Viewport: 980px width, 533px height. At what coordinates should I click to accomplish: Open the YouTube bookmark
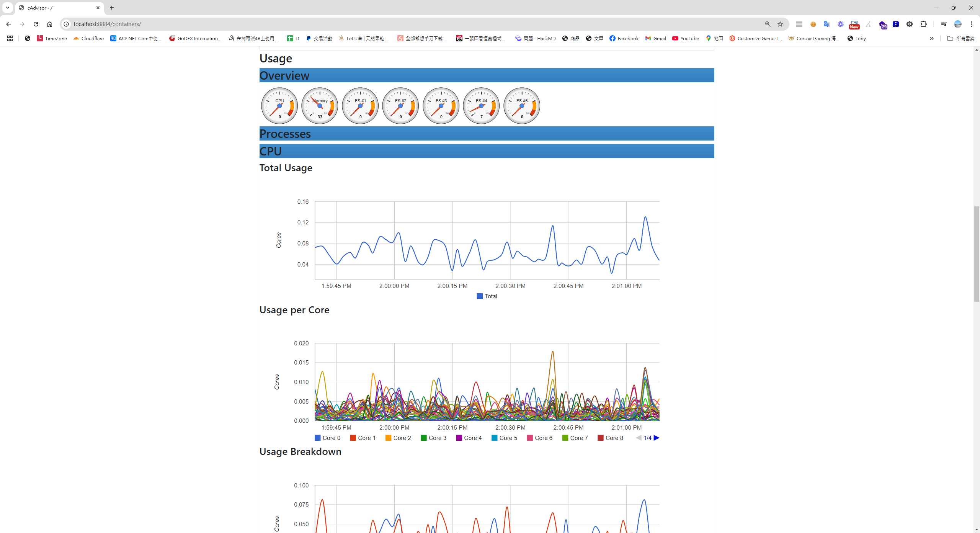tap(685, 38)
